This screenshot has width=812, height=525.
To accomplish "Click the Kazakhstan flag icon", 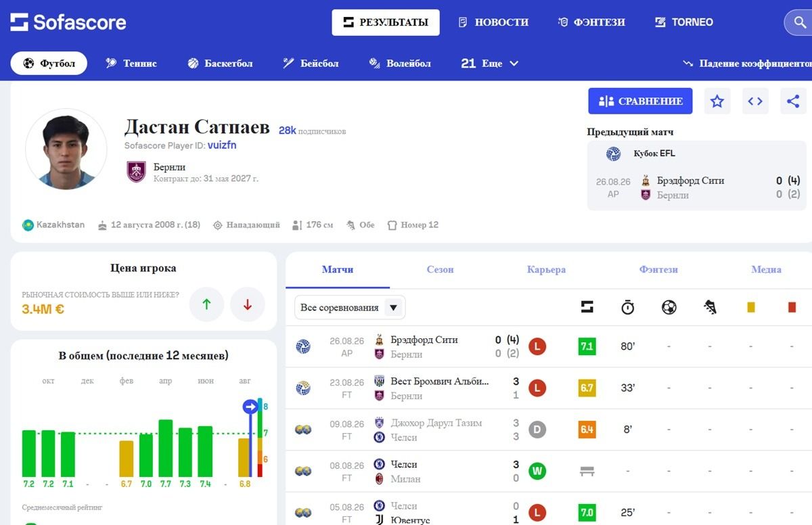I will pos(28,225).
